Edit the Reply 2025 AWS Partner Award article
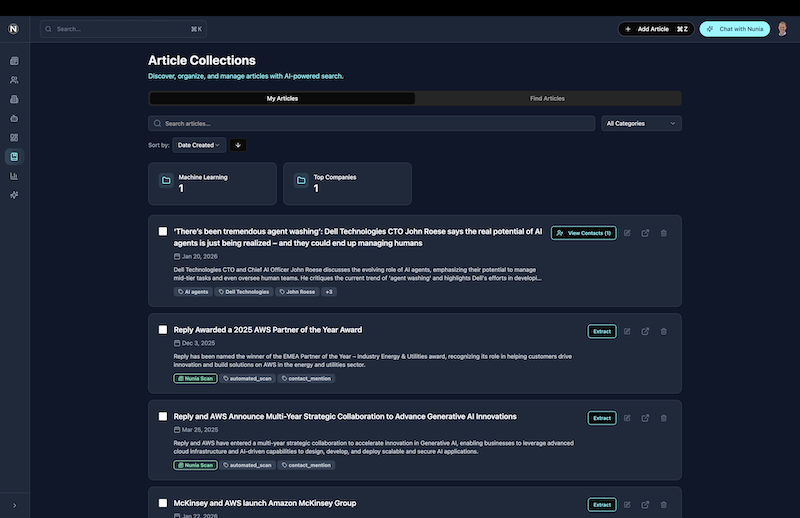 coord(627,331)
